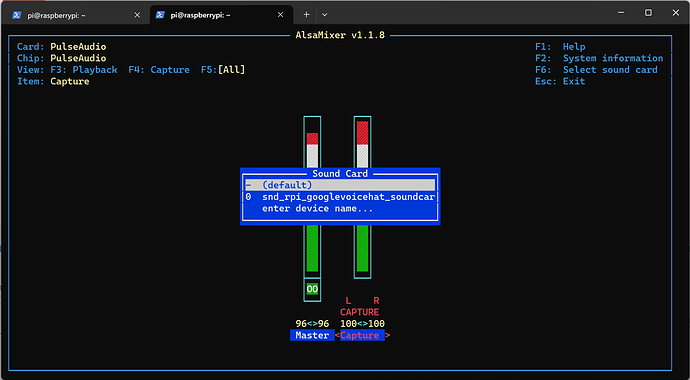Click F5:[All] view option

click(x=223, y=69)
